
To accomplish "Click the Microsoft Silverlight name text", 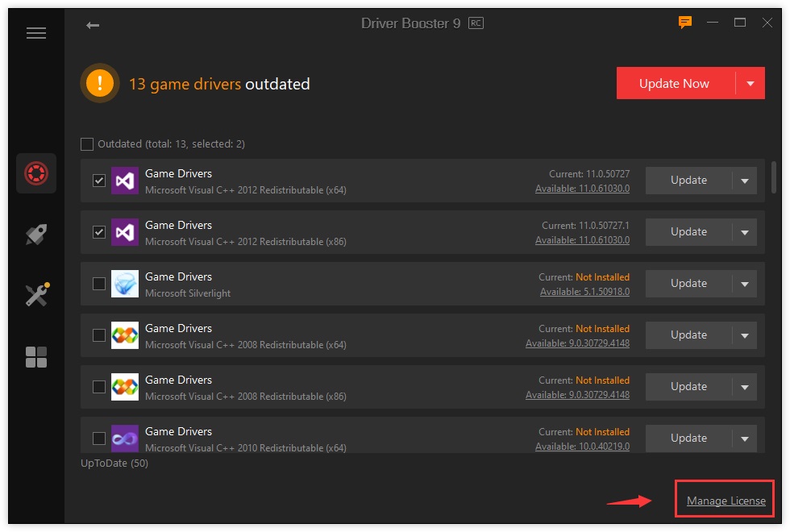I will [188, 293].
